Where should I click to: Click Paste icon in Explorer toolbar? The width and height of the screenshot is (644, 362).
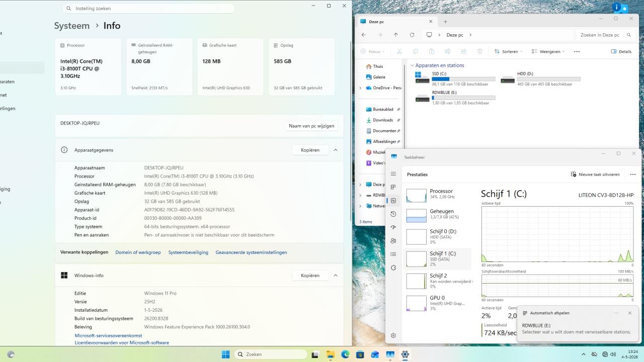tap(431, 51)
